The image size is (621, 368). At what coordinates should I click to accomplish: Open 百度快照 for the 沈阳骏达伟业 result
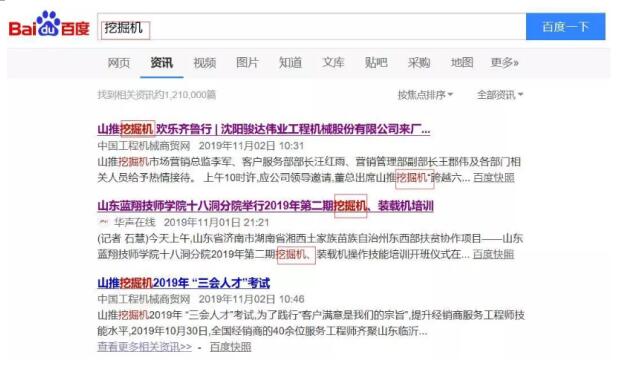[x=494, y=177]
